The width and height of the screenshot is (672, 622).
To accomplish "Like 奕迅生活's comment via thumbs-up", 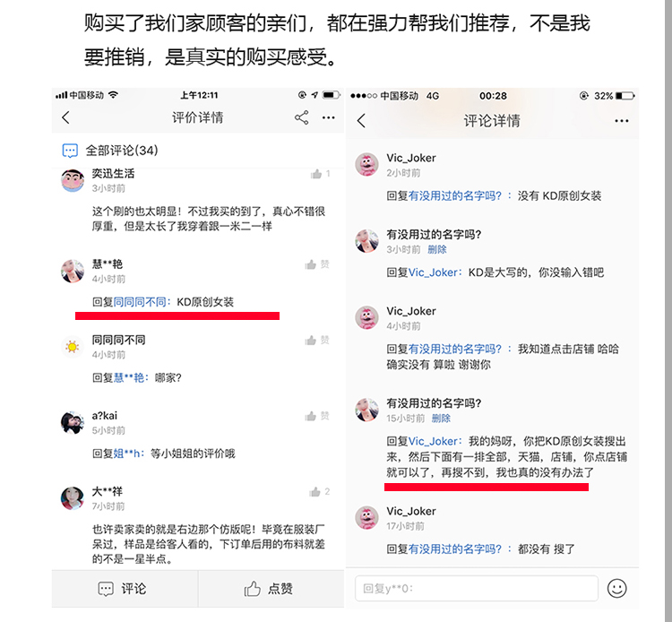I will click(x=316, y=174).
